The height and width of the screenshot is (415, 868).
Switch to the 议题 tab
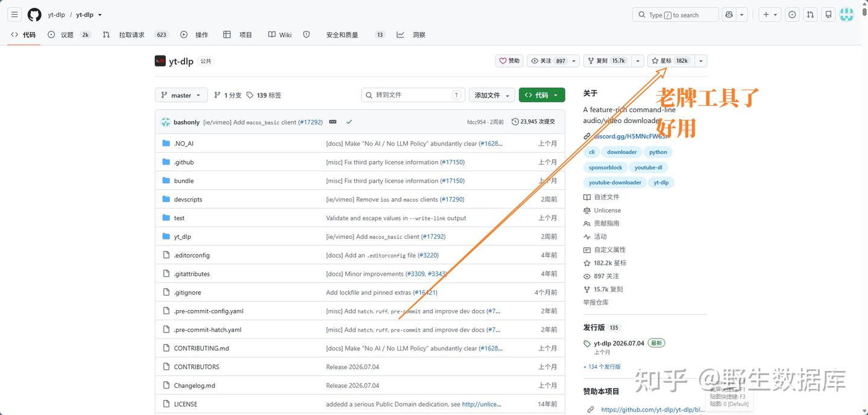point(69,35)
